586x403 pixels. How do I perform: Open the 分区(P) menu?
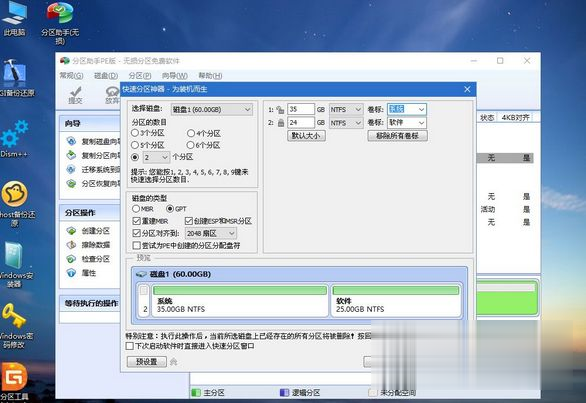coord(140,76)
